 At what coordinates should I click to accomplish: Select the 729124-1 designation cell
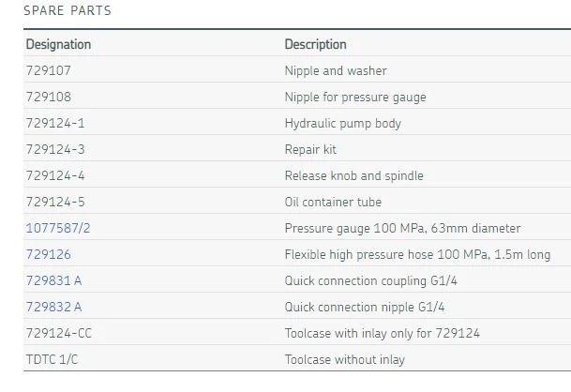coord(55,123)
